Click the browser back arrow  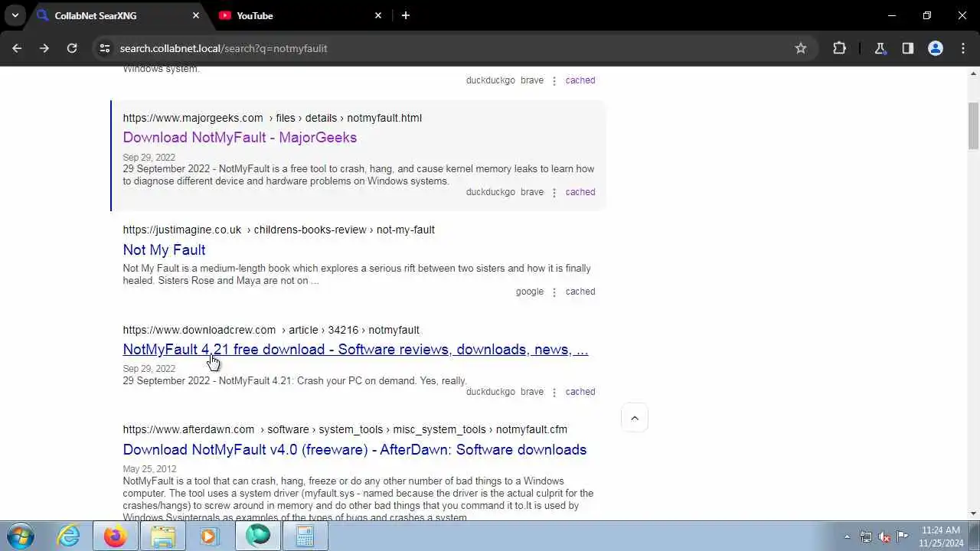17,48
